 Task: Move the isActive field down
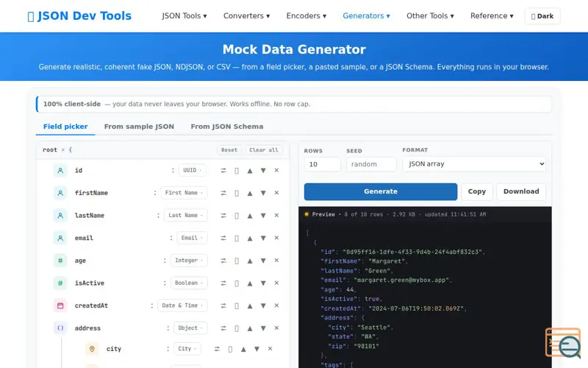263,283
